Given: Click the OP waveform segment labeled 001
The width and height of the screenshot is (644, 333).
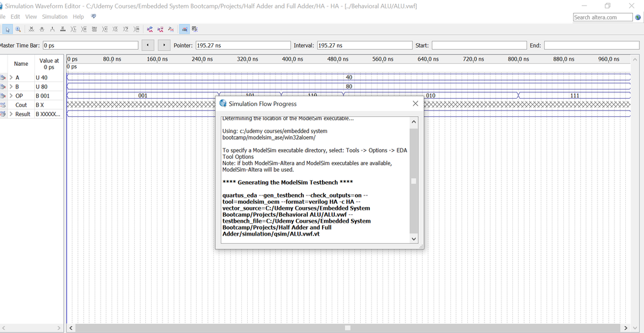Looking at the screenshot, I should (x=143, y=96).
